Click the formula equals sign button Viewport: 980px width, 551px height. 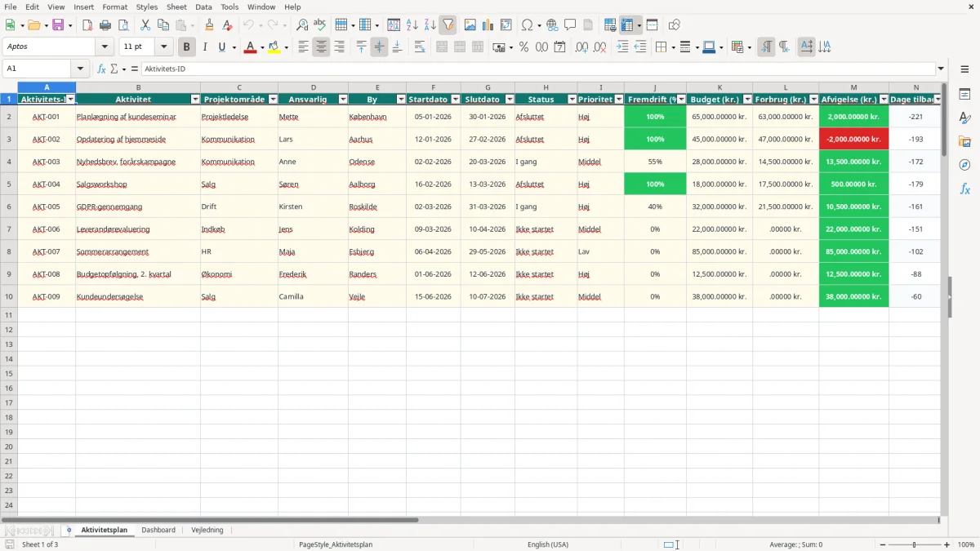click(x=135, y=69)
